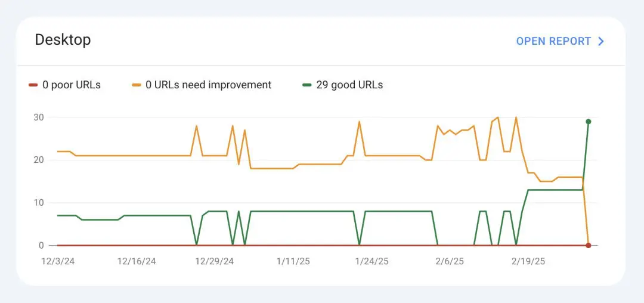Click the OPEN REPORT link
644x303 pixels.
pos(553,41)
